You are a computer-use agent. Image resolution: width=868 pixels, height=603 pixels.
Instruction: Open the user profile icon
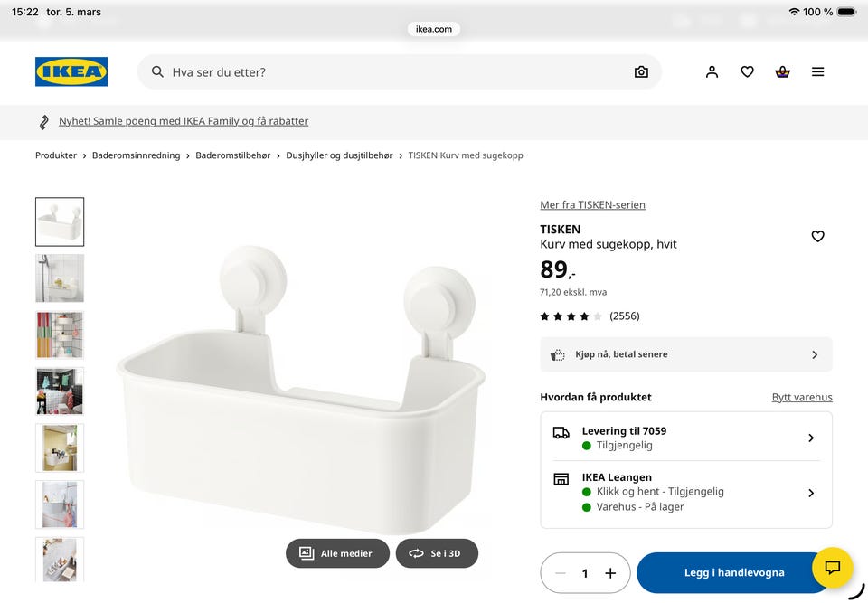coord(712,71)
